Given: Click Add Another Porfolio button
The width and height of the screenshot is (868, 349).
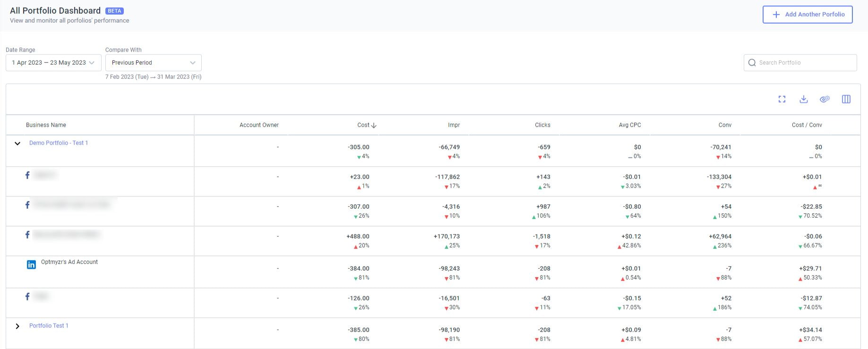Looking at the screenshot, I should [x=808, y=15].
